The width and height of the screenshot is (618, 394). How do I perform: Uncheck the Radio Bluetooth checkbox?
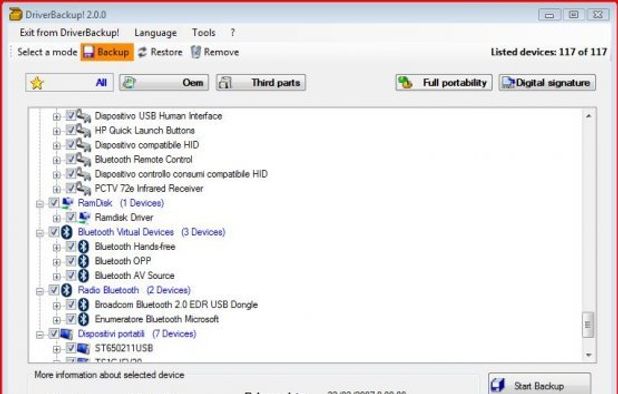[x=54, y=290]
